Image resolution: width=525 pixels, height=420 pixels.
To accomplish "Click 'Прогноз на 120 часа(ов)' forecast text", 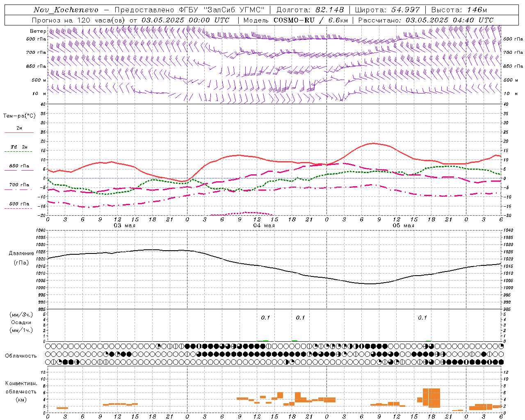I will 79,20.
